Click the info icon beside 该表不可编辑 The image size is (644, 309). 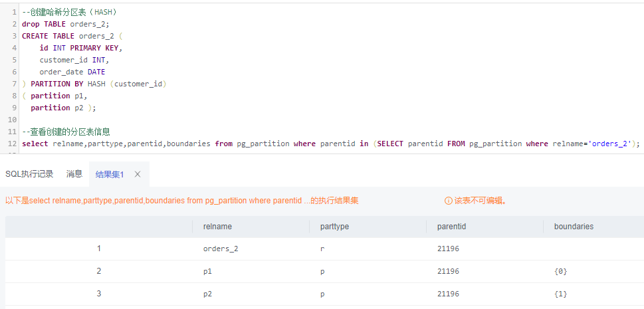click(449, 201)
